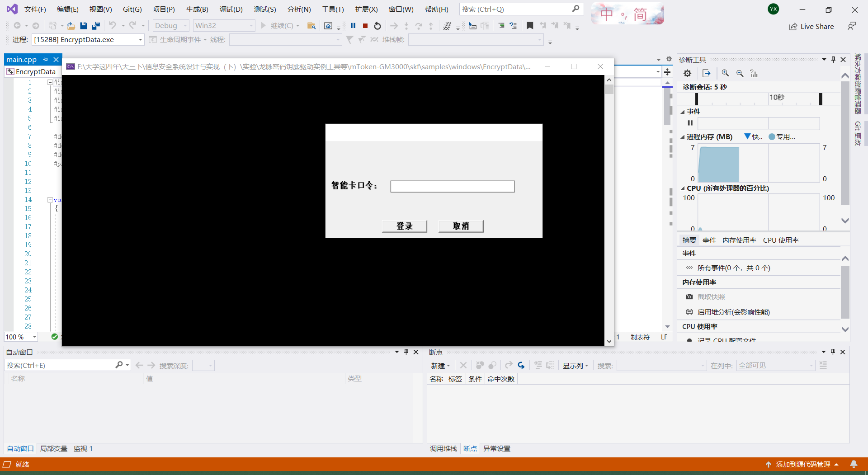Click the Save All toolbar icon

pos(95,26)
